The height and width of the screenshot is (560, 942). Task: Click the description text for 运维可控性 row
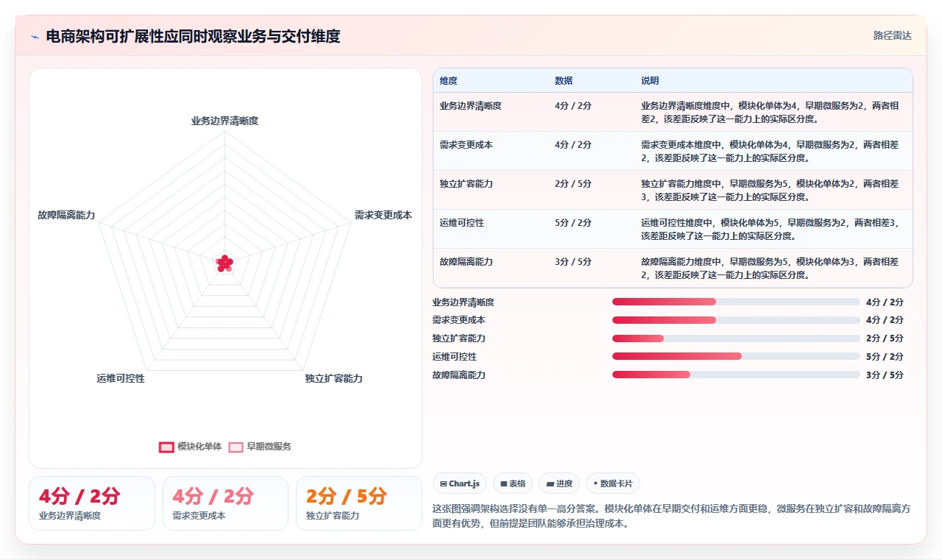(770, 229)
